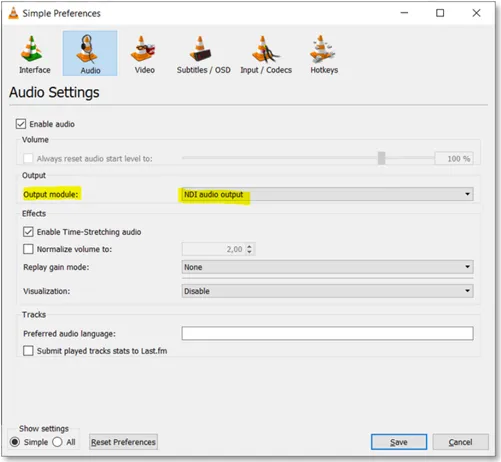
Task: Toggle Enable Time-Stretching audio checkbox
Action: [28, 232]
